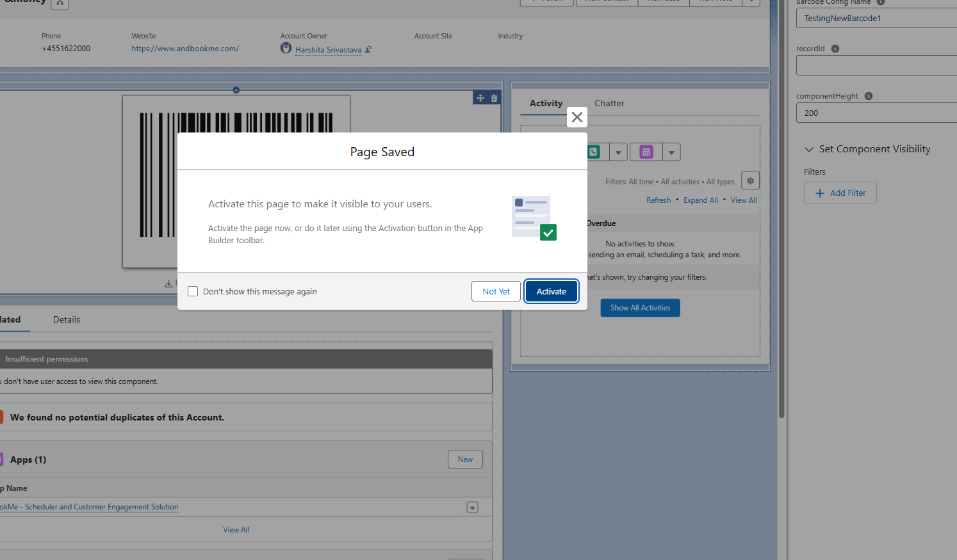Click the move handle icon on barcode component
The image size is (957, 560).
click(x=480, y=98)
